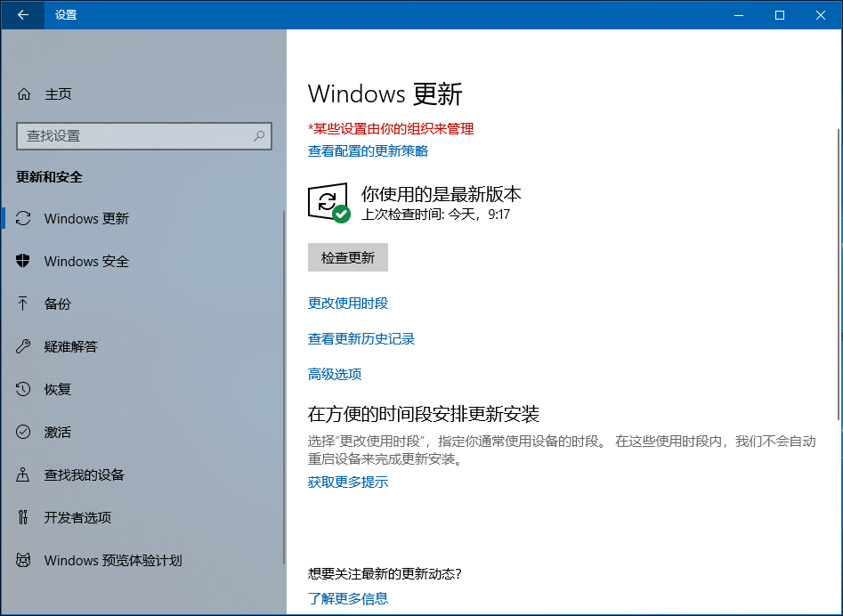Click the back arrow in title bar
Viewport: 843px width, 616px height.
(22, 15)
